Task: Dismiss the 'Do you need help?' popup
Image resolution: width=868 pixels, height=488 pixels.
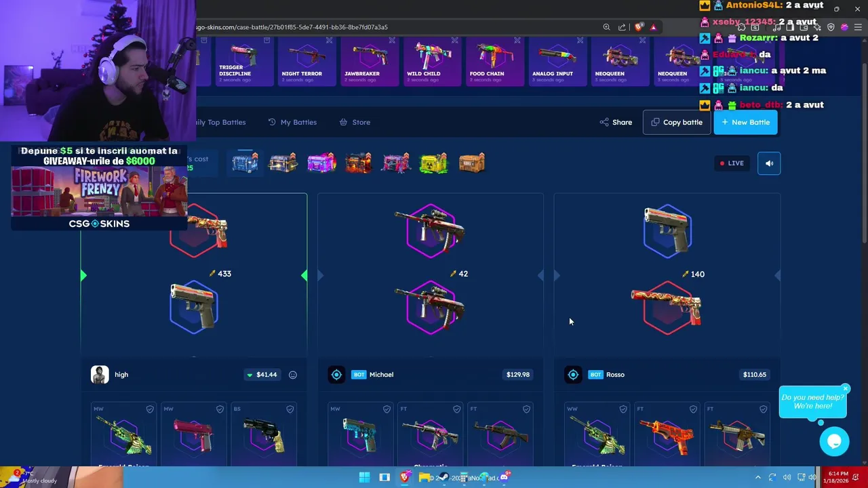Action: tap(846, 388)
